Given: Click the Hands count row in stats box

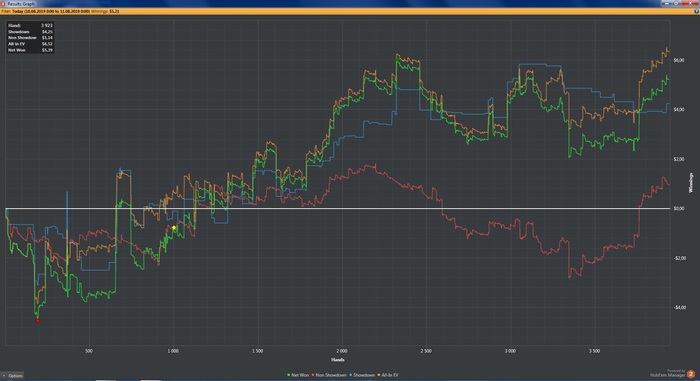Looking at the screenshot, I should point(30,25).
